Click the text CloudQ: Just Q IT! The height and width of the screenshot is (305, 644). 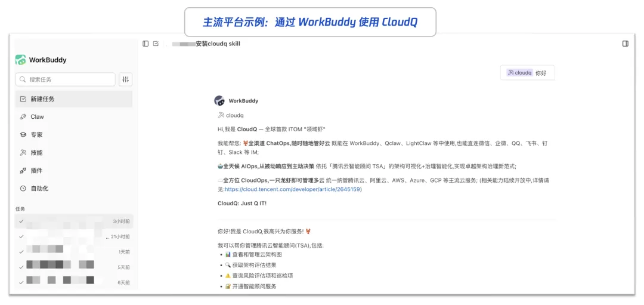tap(242, 203)
